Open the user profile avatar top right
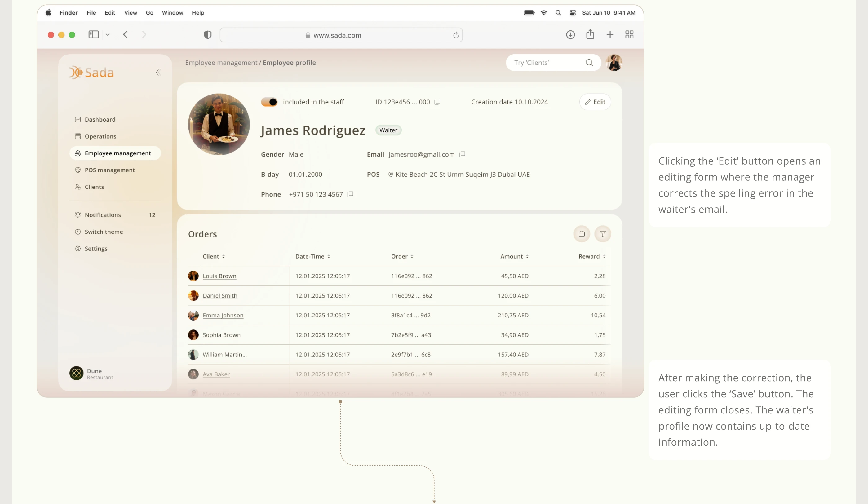Screen dimensions: 868x504 pos(614,63)
